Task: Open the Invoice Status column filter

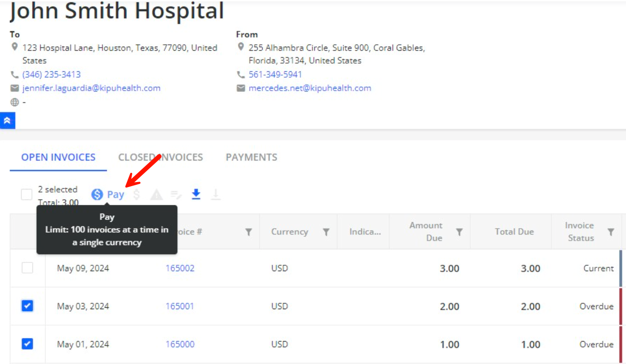Action: [610, 232]
